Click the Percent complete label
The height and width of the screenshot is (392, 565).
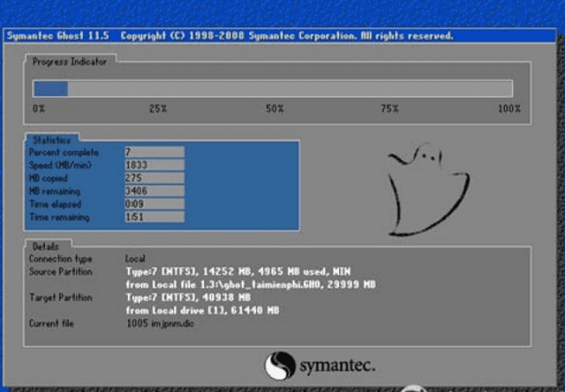(x=64, y=153)
